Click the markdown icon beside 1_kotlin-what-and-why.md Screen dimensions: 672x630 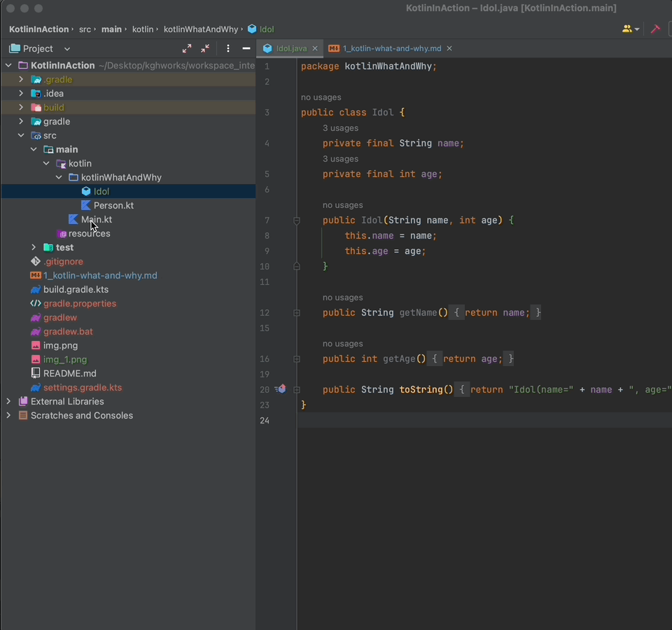click(x=36, y=275)
